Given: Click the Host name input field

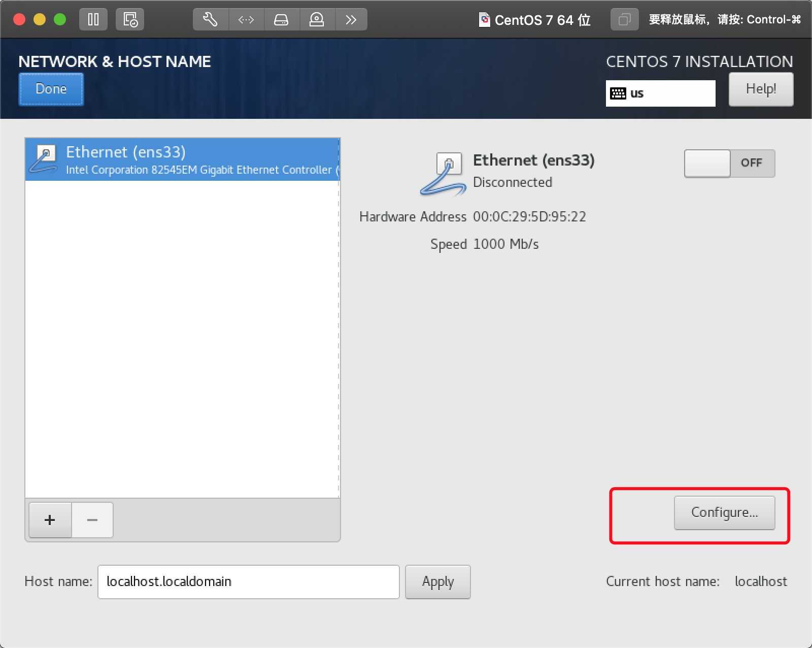Looking at the screenshot, I should (248, 581).
